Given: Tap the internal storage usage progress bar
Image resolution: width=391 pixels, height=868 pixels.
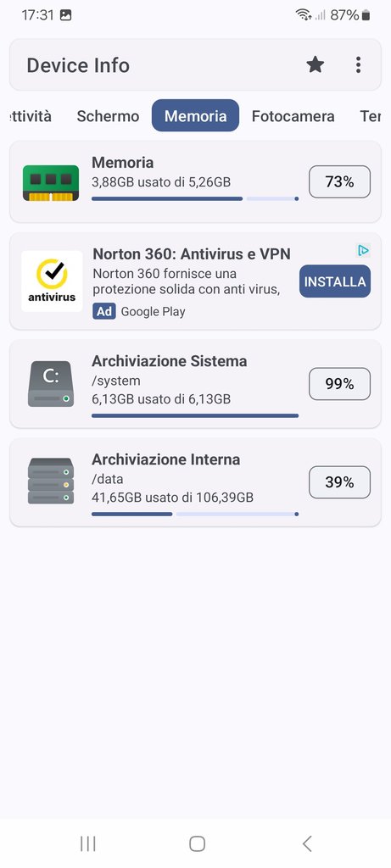Looking at the screenshot, I should pos(195,515).
